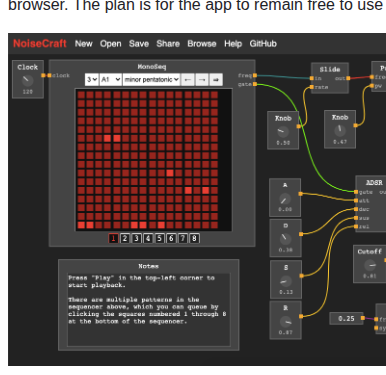Screen dimensions: 386x375
Task: Click the output port of knob 0.47
Action: (x=356, y=125)
